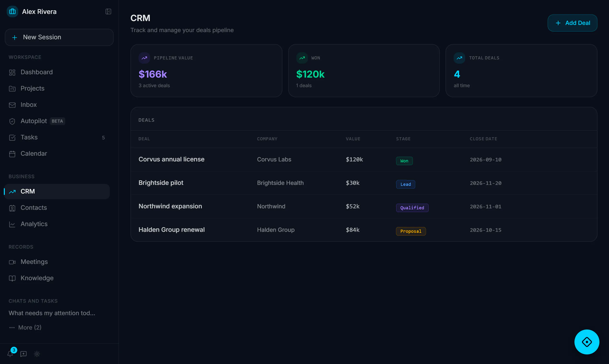Open the floating assistant diamond button
Screen dimensions: 609x364
(x=587, y=342)
